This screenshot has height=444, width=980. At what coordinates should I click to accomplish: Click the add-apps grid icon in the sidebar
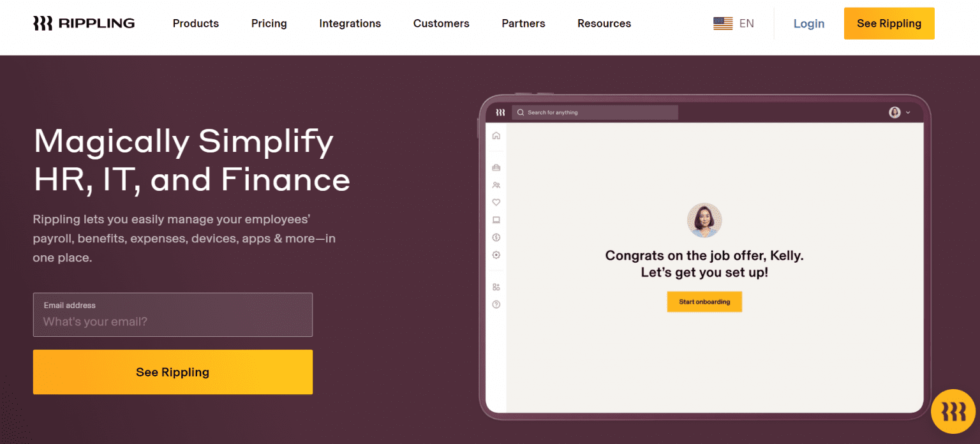[x=496, y=287]
